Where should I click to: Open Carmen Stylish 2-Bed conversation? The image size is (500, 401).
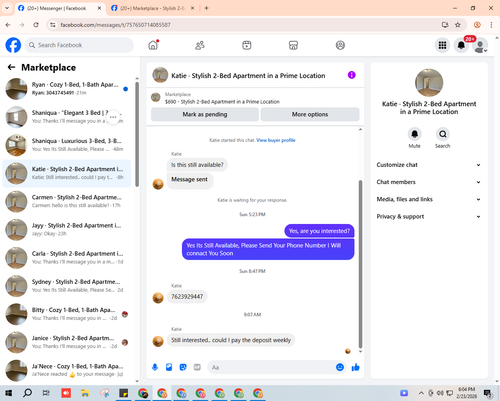coord(67,201)
